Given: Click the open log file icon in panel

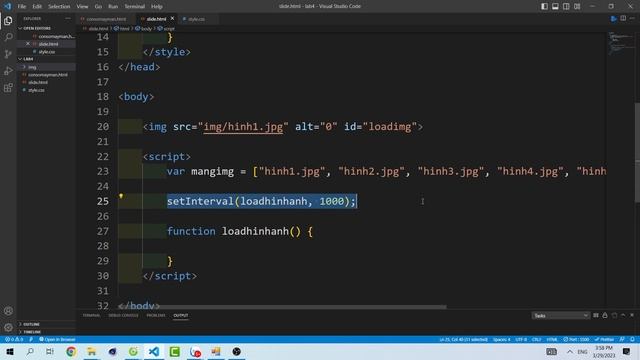Looking at the screenshot, I should coord(614,316).
